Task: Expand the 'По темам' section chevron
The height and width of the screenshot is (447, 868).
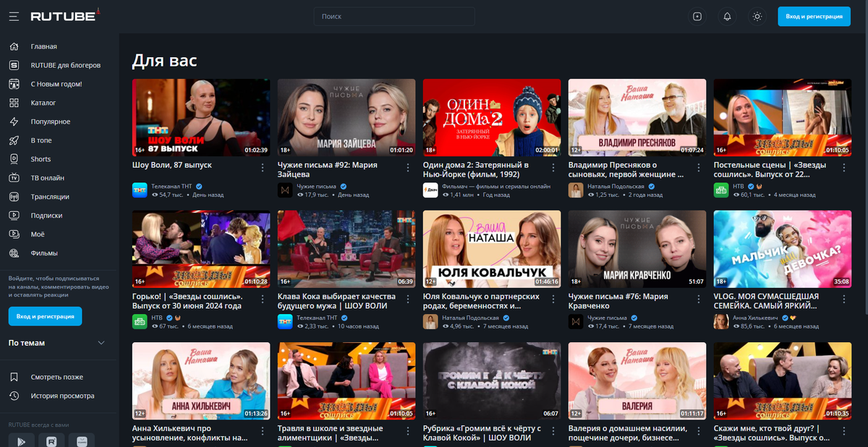Action: pyautogui.click(x=101, y=343)
